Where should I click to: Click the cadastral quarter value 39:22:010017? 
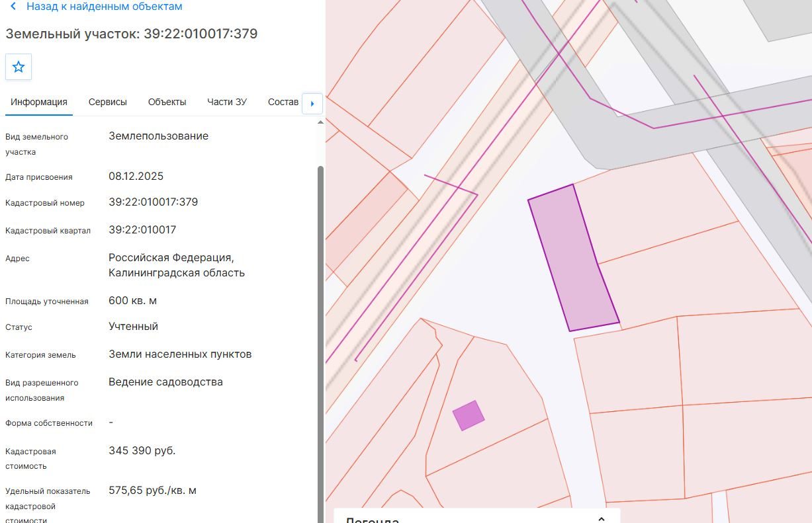tap(143, 230)
